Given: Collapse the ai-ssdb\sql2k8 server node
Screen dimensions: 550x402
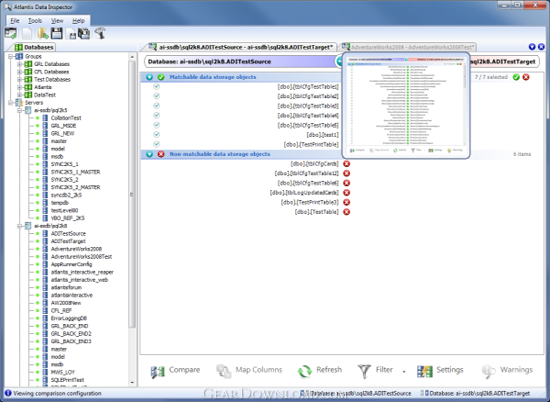Looking at the screenshot, I should tap(20, 226).
